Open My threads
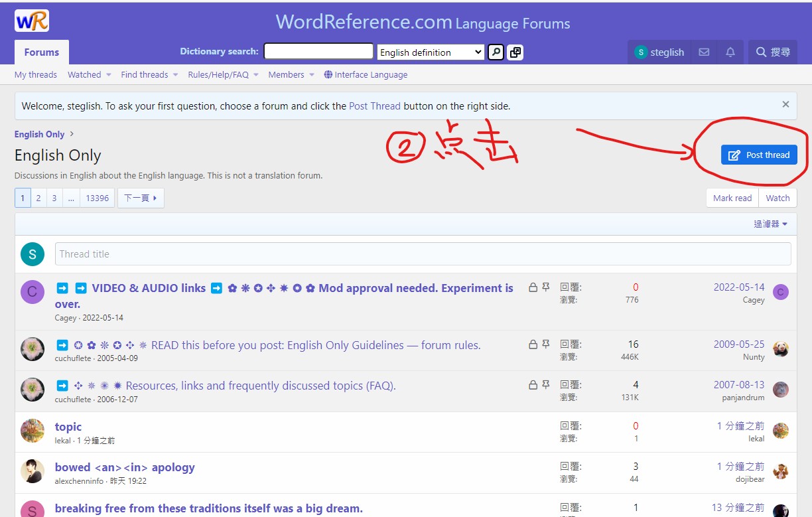 coord(36,74)
